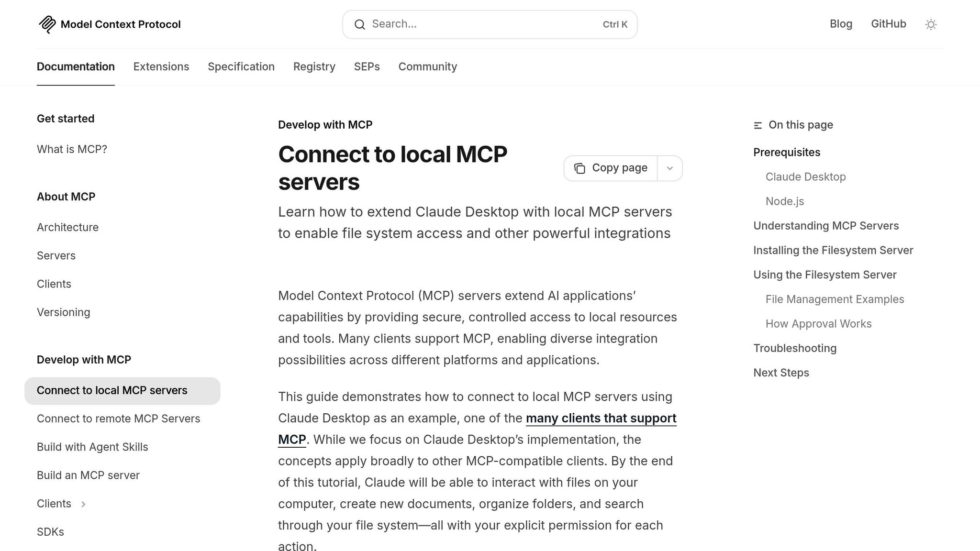Click the 'Develop with MCP' breadcrumb above title
This screenshot has height=551, width=980.
point(325,125)
